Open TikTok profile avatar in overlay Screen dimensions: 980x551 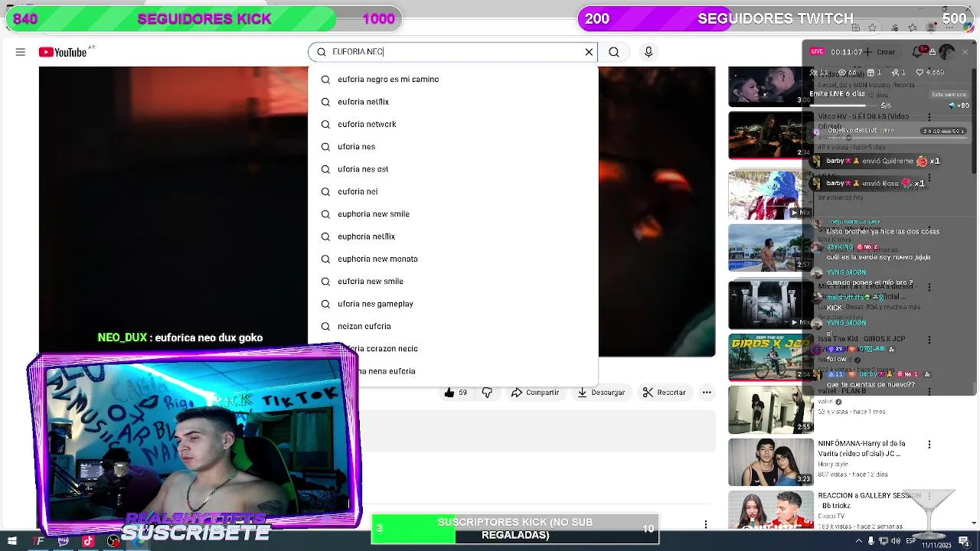click(947, 52)
